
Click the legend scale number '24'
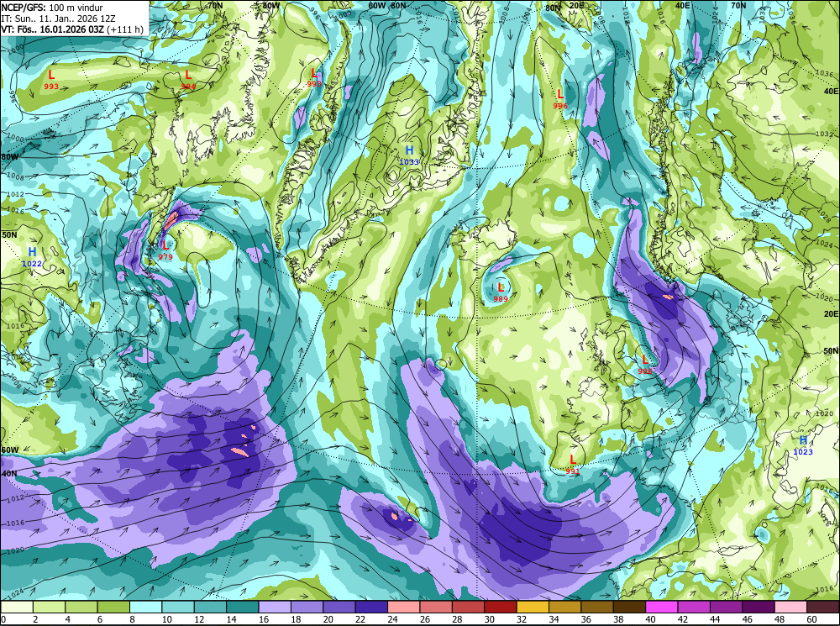click(392, 619)
